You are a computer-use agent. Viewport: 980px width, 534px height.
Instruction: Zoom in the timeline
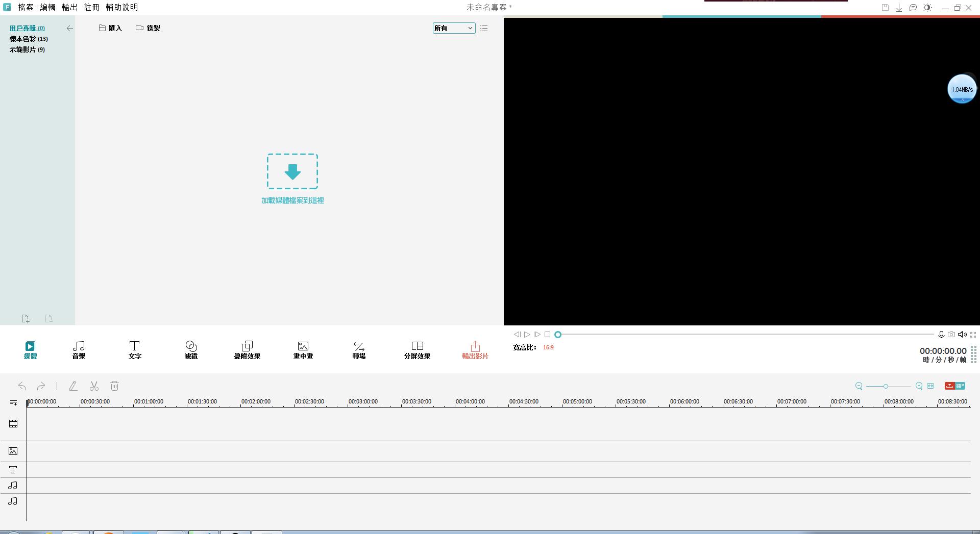pos(919,386)
